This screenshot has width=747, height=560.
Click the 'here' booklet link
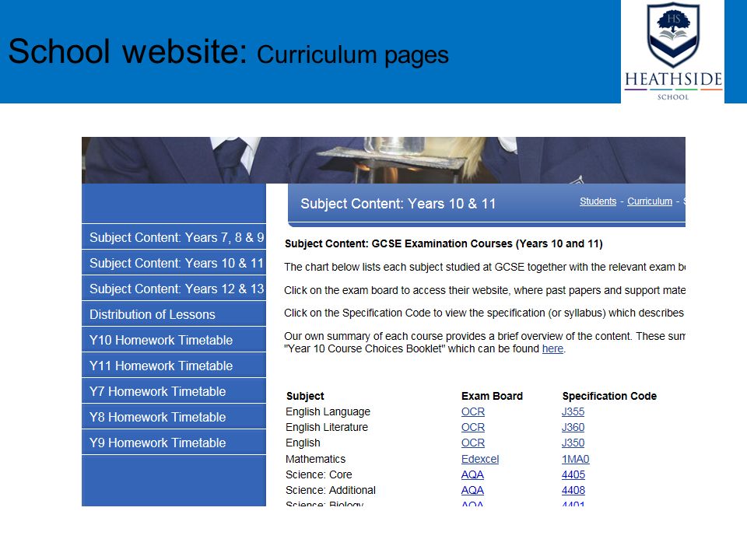coord(552,348)
